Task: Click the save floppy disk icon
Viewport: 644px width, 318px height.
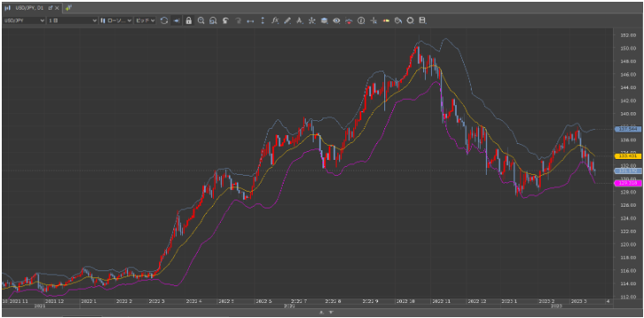Action: pyautogui.click(x=422, y=20)
